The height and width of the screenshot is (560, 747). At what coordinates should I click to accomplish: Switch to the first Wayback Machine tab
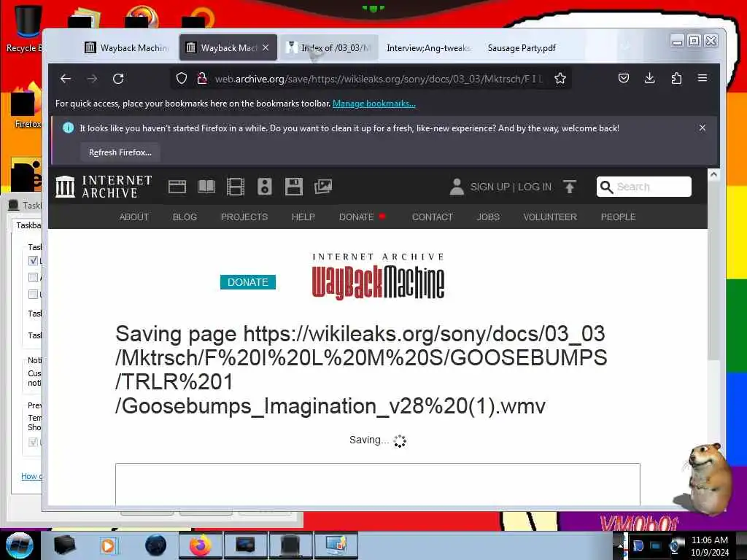click(x=128, y=47)
